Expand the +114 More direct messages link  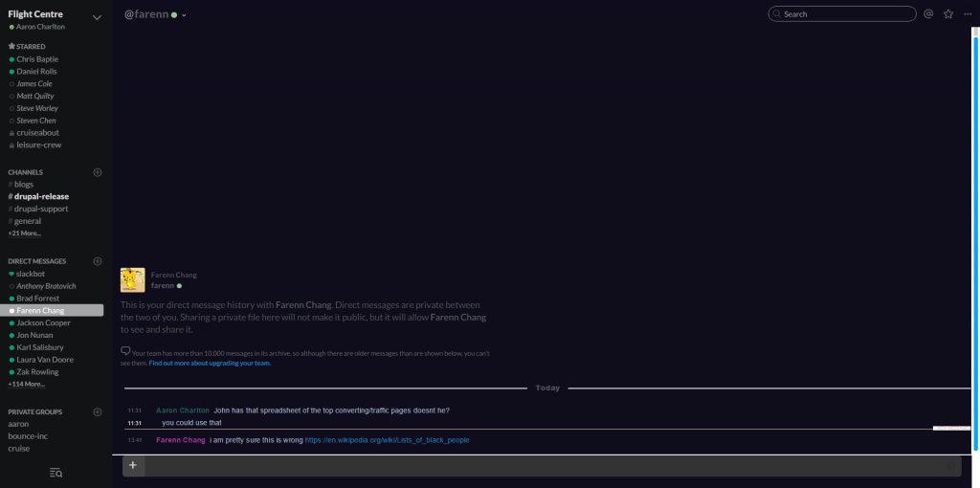point(26,385)
